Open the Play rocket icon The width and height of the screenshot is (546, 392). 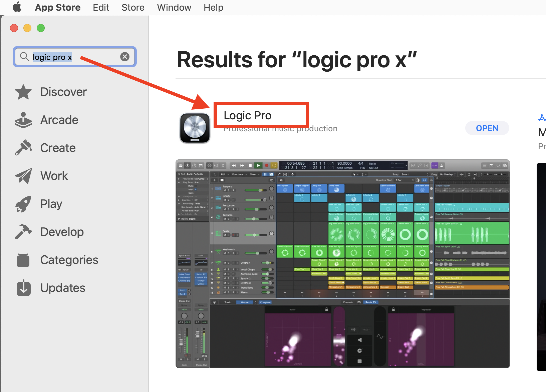[23, 204]
